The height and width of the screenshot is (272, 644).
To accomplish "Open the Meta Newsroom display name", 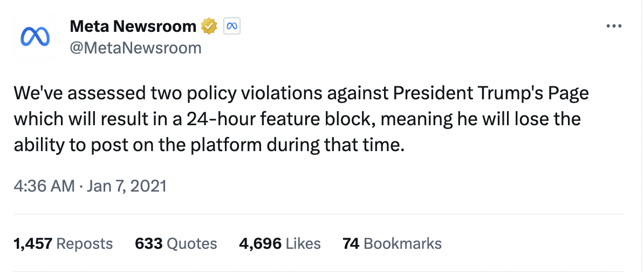I will coord(133,26).
